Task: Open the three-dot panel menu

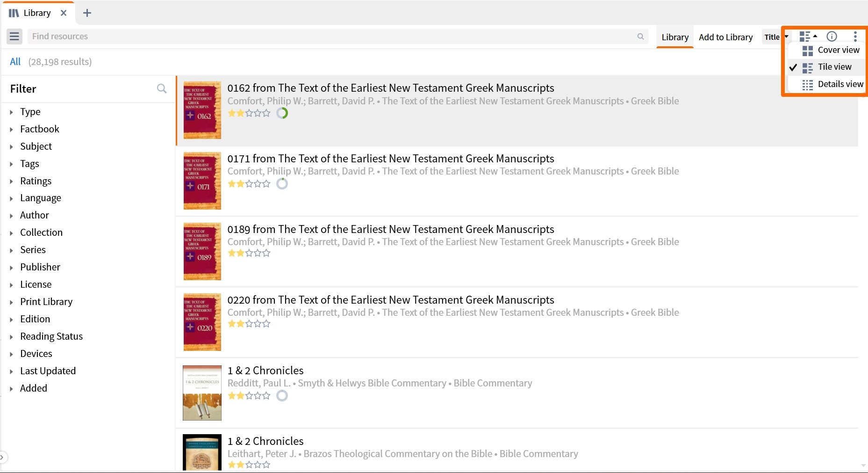Action: (855, 36)
